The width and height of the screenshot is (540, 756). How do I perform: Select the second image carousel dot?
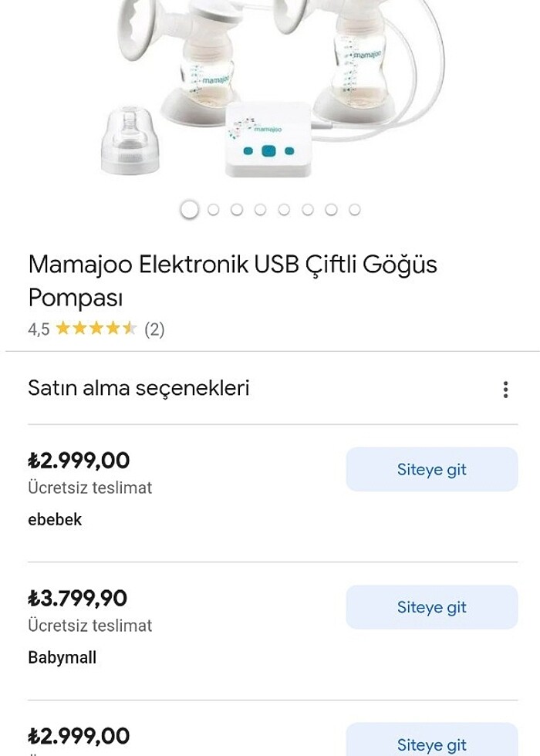coord(211,208)
